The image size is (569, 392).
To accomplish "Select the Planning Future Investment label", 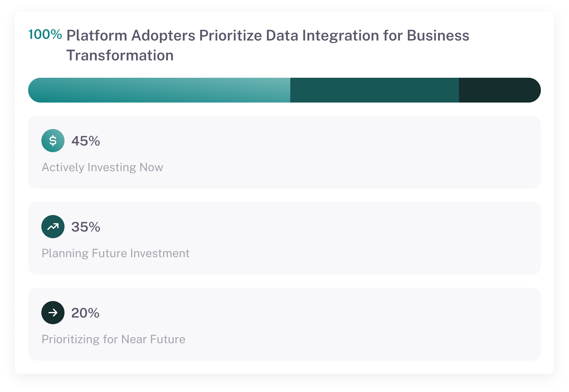I will point(115,253).
